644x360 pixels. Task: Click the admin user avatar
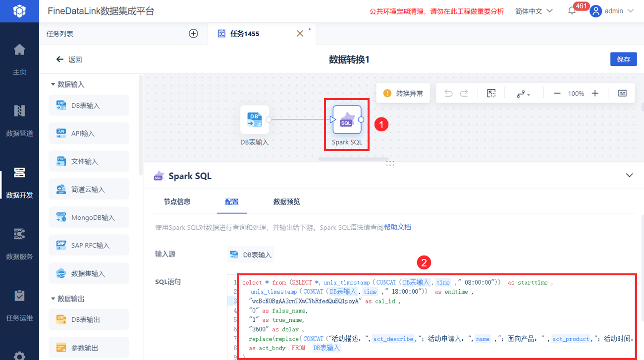click(596, 11)
